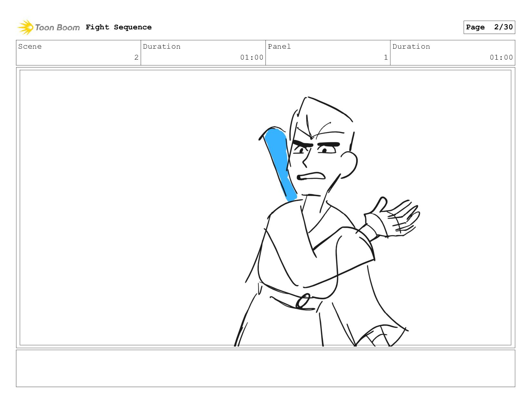
Task: Click the empty notes box below the panel
Action: pyautogui.click(x=265, y=368)
